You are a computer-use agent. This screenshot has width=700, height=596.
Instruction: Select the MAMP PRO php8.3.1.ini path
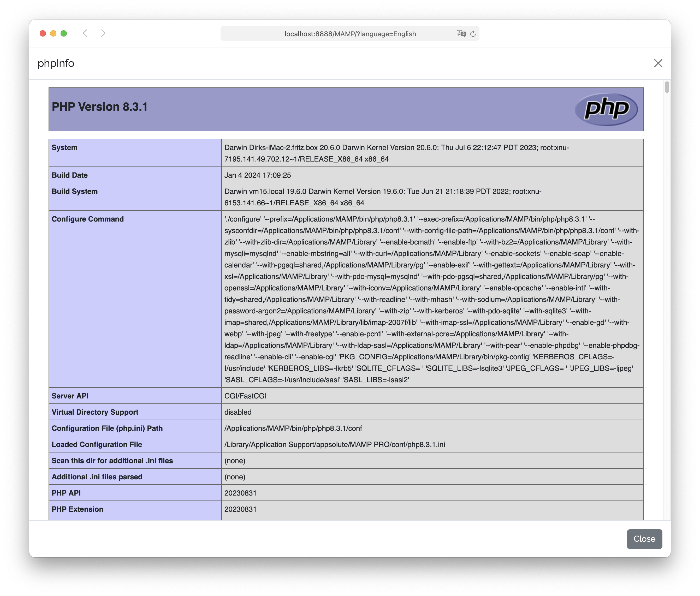334,444
